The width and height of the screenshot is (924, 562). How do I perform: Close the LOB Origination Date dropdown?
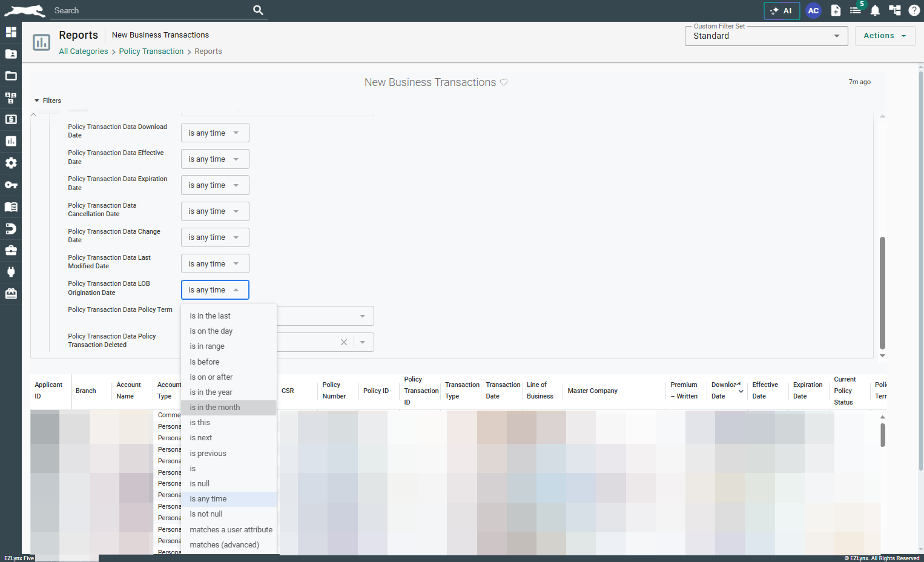(215, 290)
